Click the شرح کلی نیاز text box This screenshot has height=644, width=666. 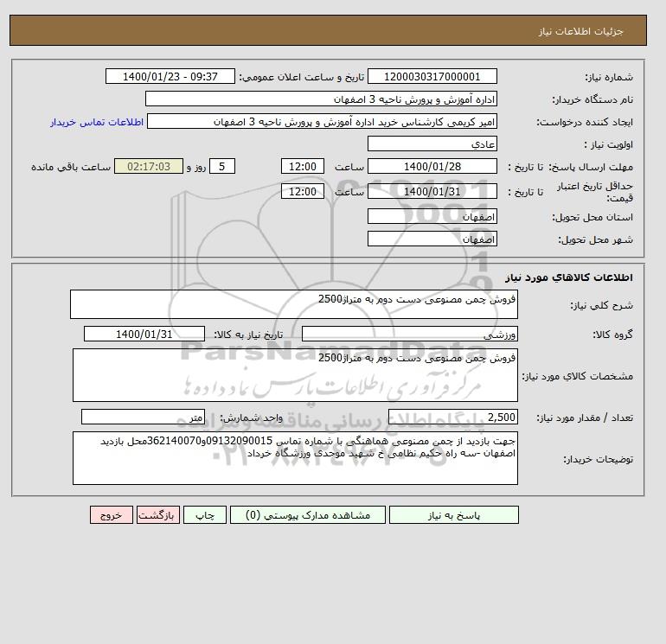294,304
